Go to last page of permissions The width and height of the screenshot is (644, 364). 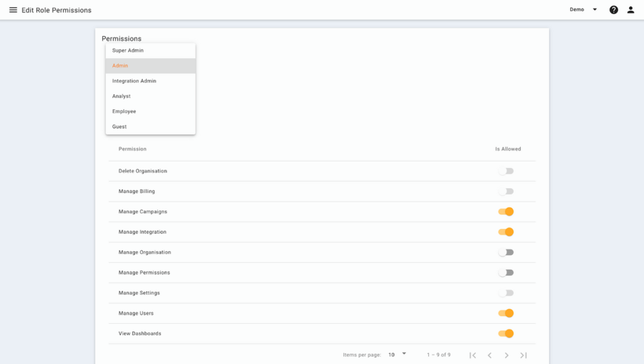point(523,355)
